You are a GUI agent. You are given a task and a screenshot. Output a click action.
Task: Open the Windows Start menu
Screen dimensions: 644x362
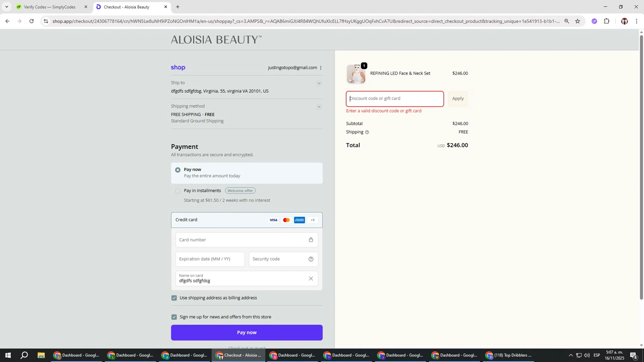pyautogui.click(x=7, y=355)
